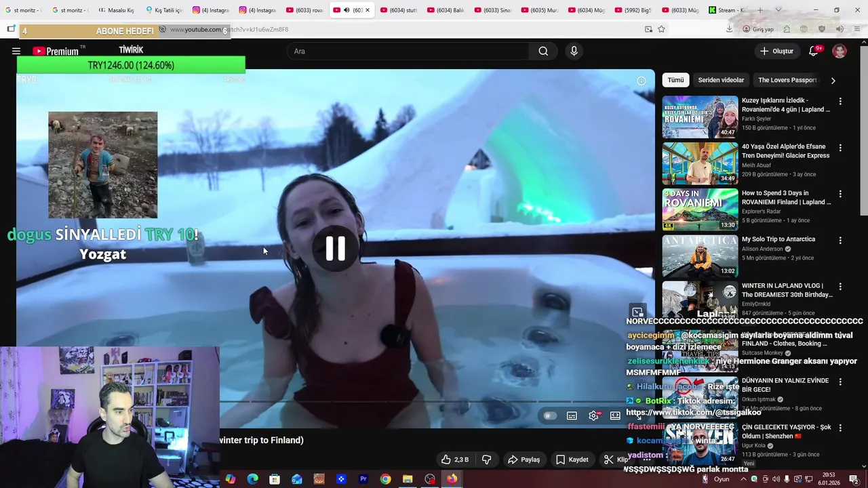Dislike the video with thumbs down
The height and width of the screenshot is (488, 868).
(486, 460)
